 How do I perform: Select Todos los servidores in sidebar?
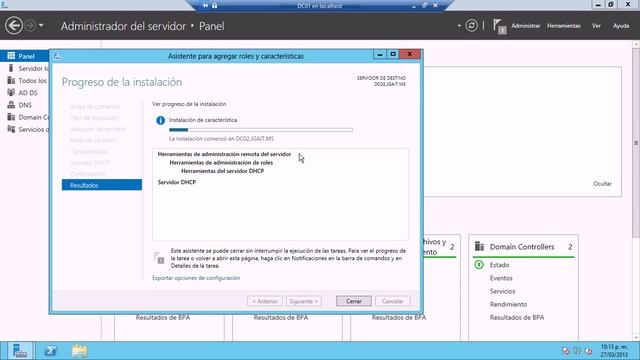click(x=25, y=80)
